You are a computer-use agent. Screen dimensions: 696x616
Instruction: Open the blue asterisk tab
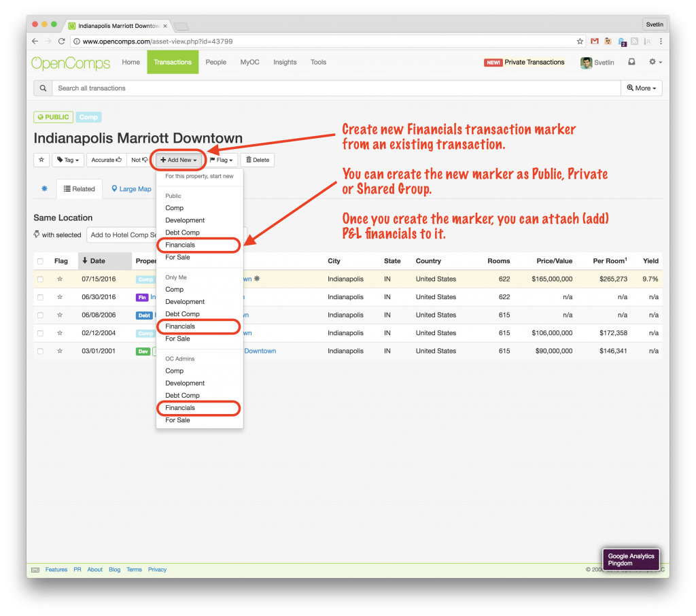(44, 189)
